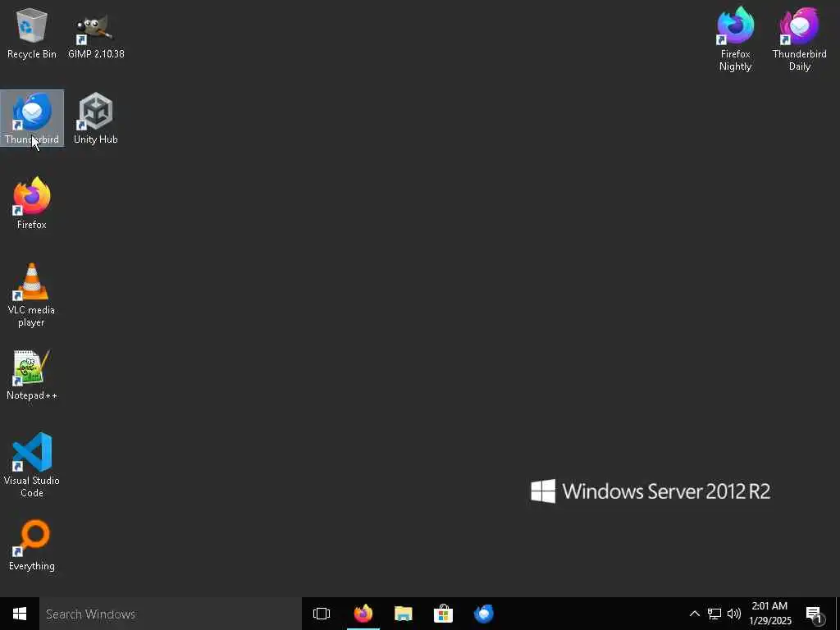Select the Unity Hub desktop shortcut

(x=96, y=118)
